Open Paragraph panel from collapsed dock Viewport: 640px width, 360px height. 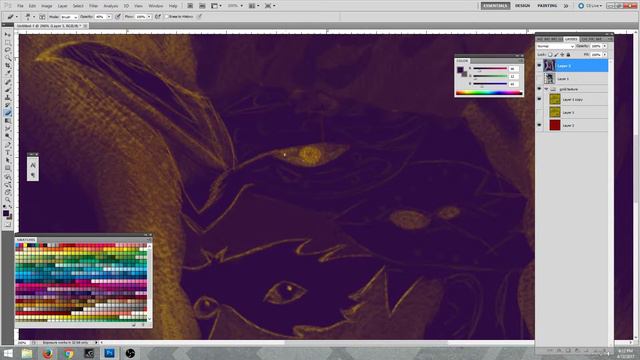pos(33,175)
